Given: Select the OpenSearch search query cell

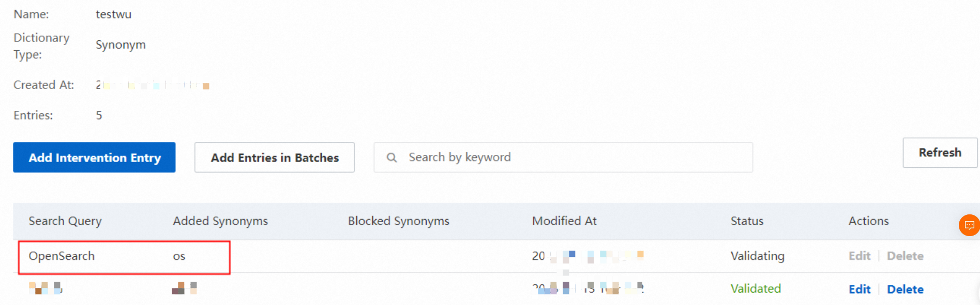Looking at the screenshot, I should 62,256.
